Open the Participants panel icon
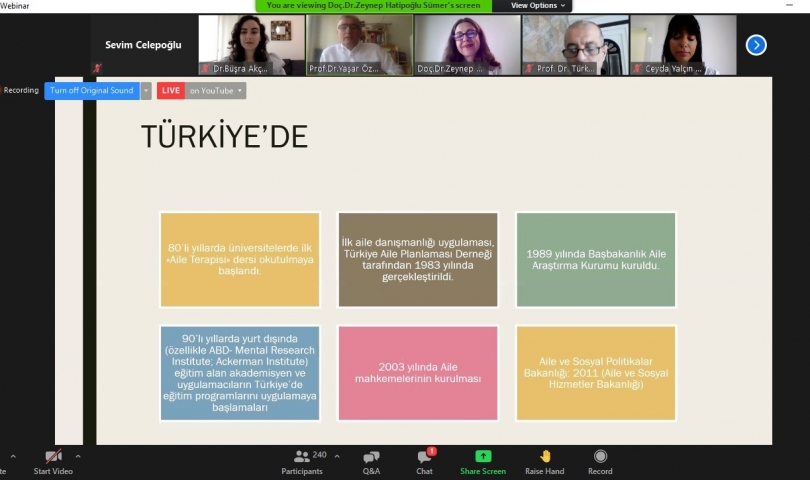 click(x=302, y=457)
